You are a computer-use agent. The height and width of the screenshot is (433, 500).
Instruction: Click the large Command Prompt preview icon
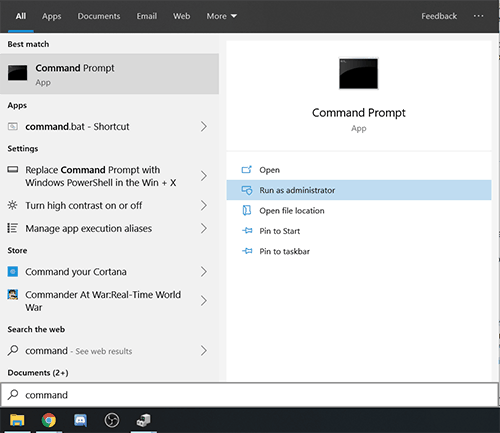[358, 74]
